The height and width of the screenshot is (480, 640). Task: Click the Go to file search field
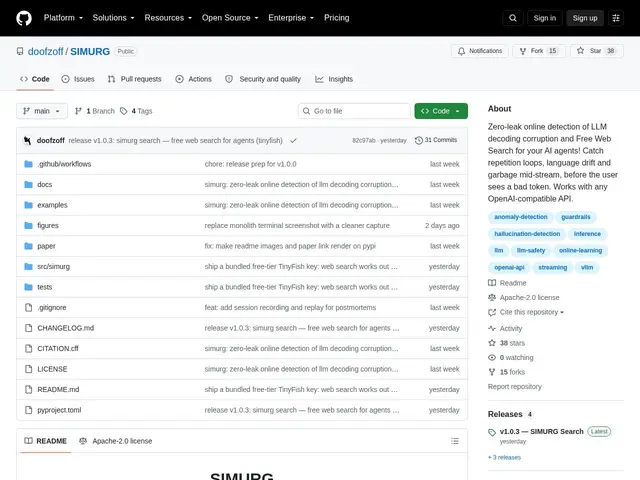(354, 111)
